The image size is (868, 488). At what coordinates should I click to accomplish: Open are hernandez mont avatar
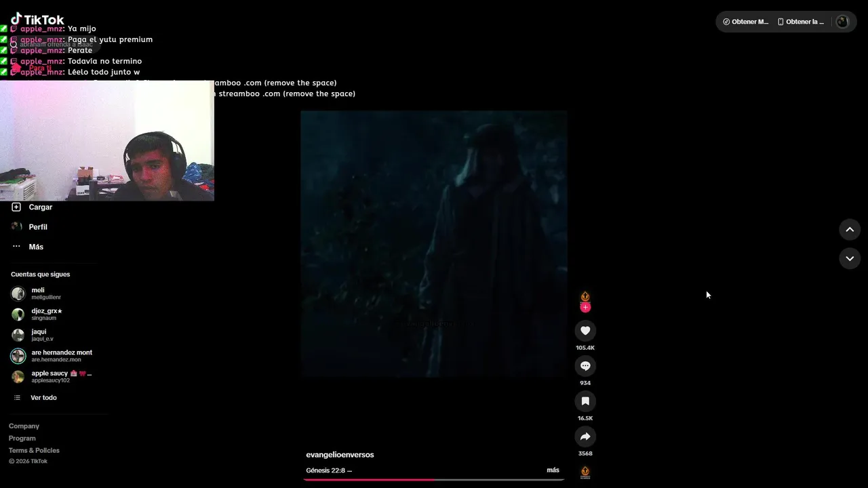click(x=18, y=356)
